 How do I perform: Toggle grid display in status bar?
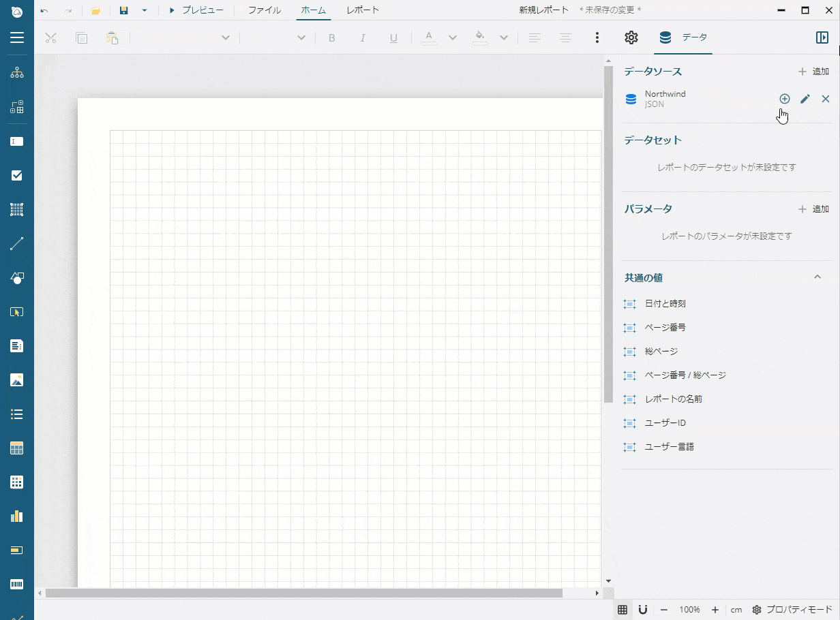(622, 610)
